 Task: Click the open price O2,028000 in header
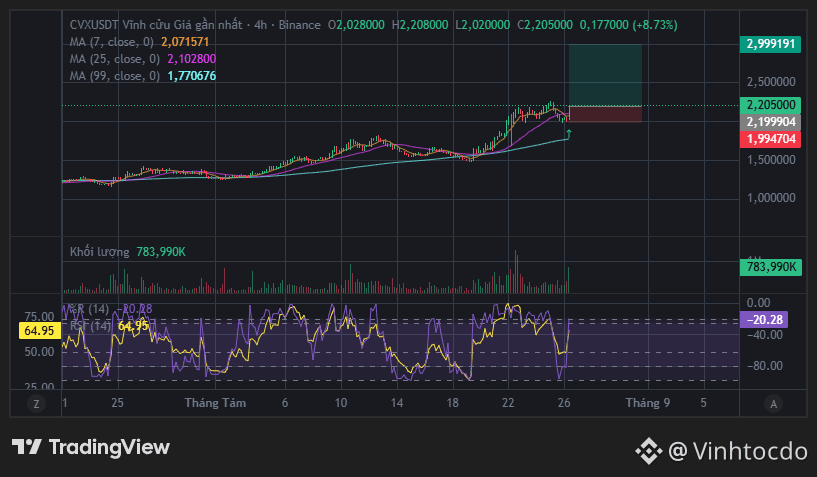click(x=356, y=25)
